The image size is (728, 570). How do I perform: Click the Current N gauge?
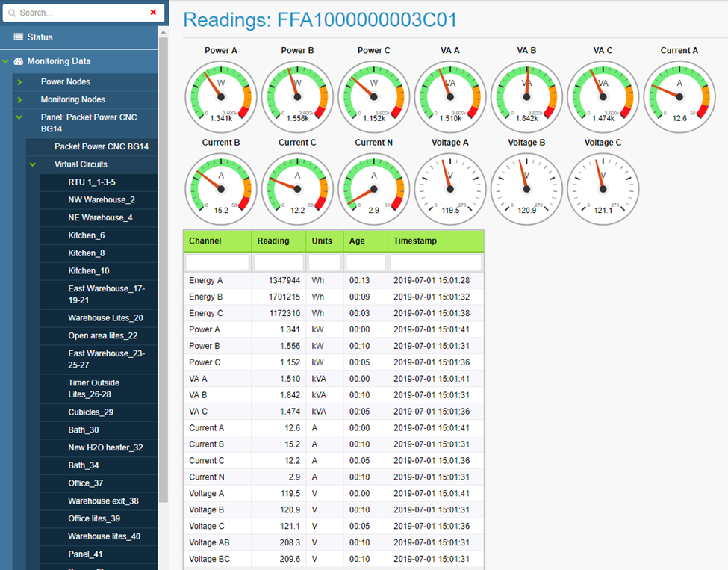point(373,189)
